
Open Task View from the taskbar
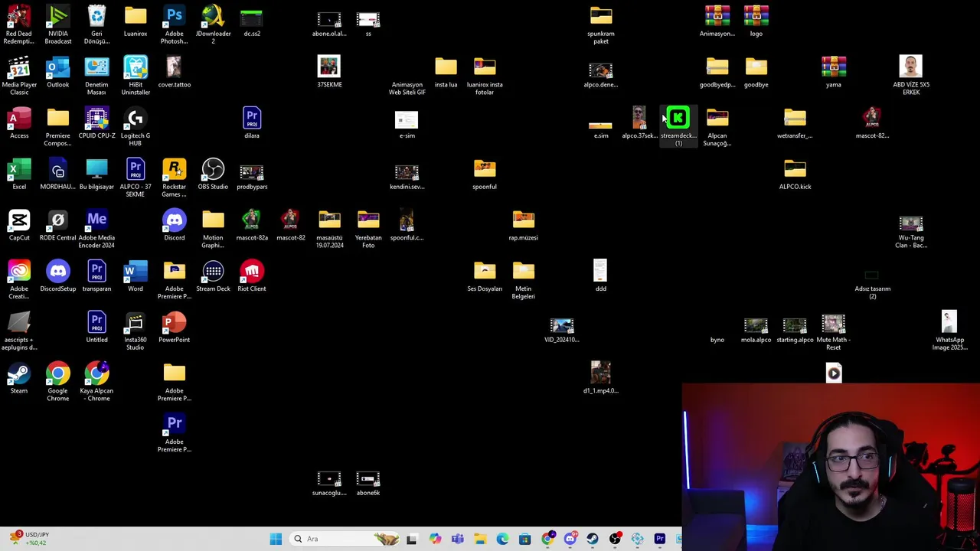coord(411,539)
